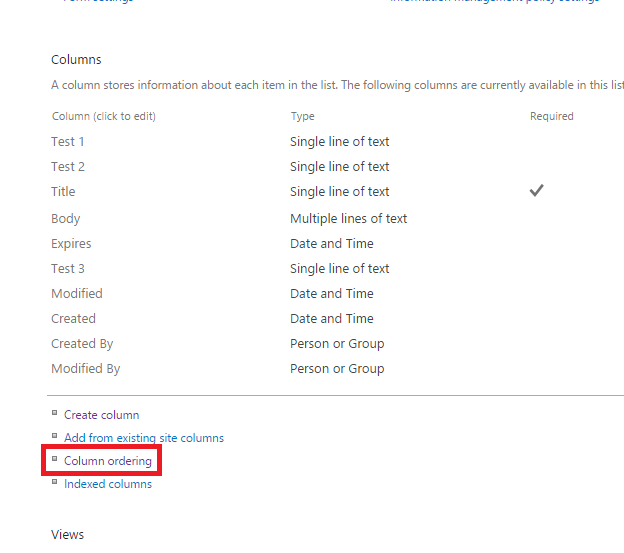624x553 pixels.
Task: Click the Columns section heading
Action: click(76, 60)
